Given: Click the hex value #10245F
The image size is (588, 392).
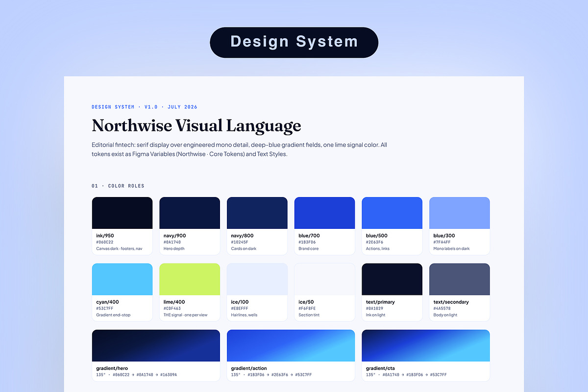Looking at the screenshot, I should coord(240,242).
